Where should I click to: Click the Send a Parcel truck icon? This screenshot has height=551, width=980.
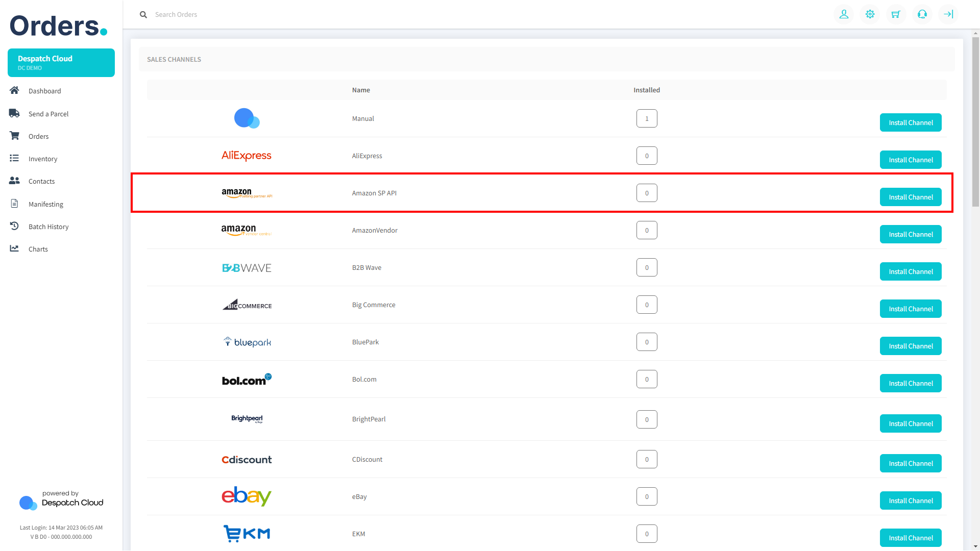point(14,113)
